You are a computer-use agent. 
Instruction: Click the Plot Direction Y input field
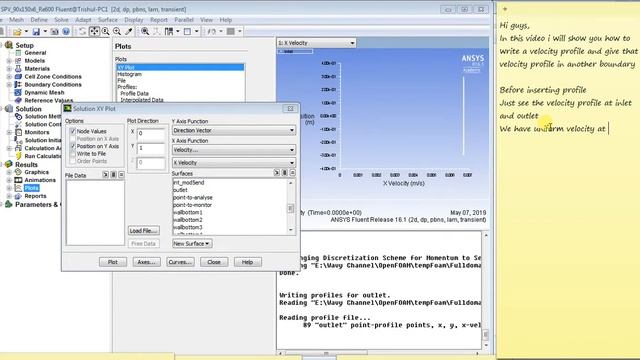[151, 148]
